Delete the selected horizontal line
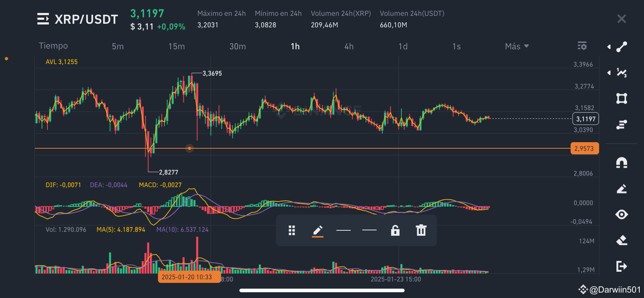The height and width of the screenshot is (298, 644). click(x=421, y=230)
